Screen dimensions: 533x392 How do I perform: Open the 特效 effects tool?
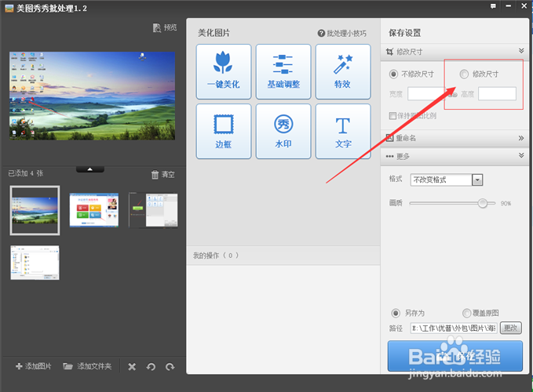(x=343, y=71)
